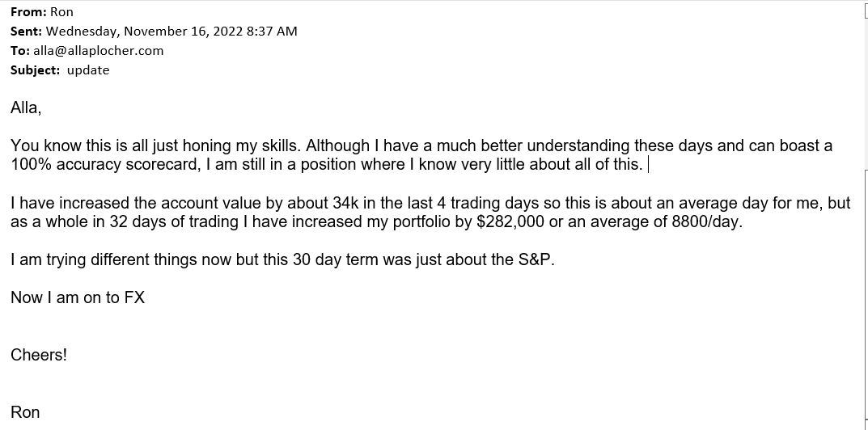Click the signature "Ron" at the bottom
The image size is (868, 430).
click(25, 412)
